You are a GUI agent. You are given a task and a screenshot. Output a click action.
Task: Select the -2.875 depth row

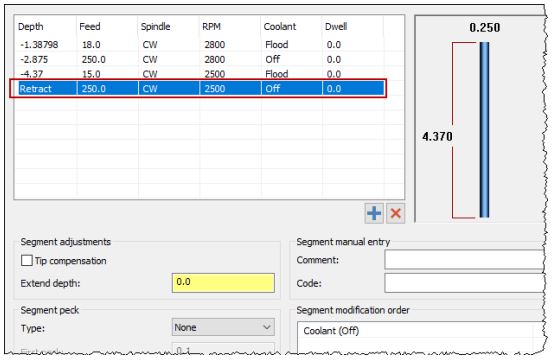point(200,59)
